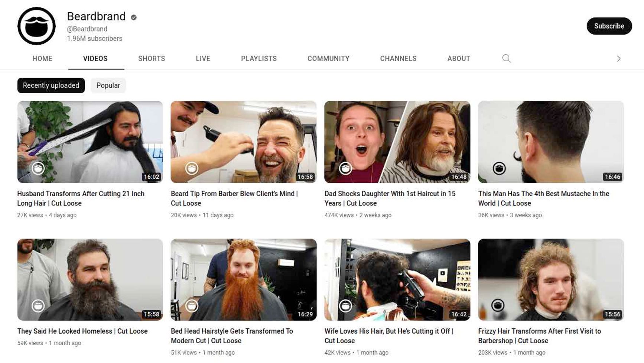Click '27K views • 4 days ago' text
Image resolution: width=644 pixels, height=363 pixels.
47,215
